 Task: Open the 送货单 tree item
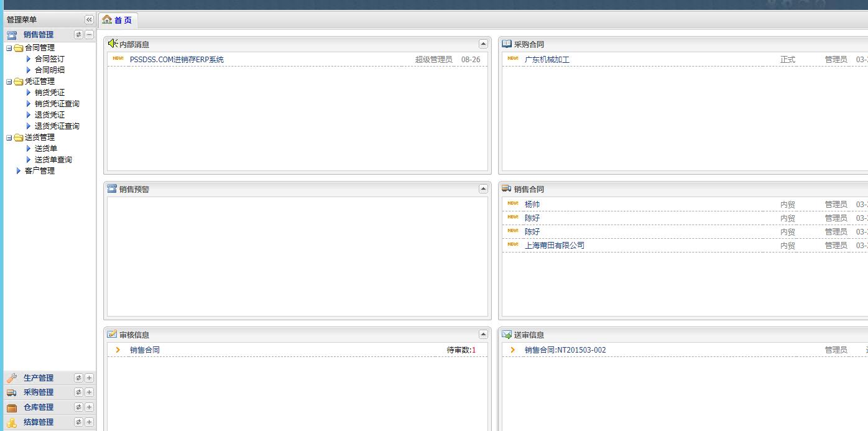45,149
